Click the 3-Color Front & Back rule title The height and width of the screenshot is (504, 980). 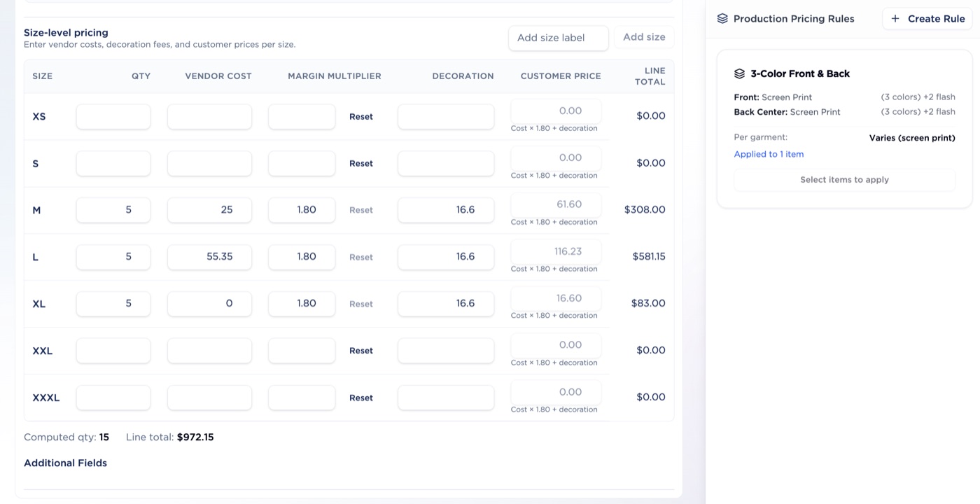(x=800, y=73)
